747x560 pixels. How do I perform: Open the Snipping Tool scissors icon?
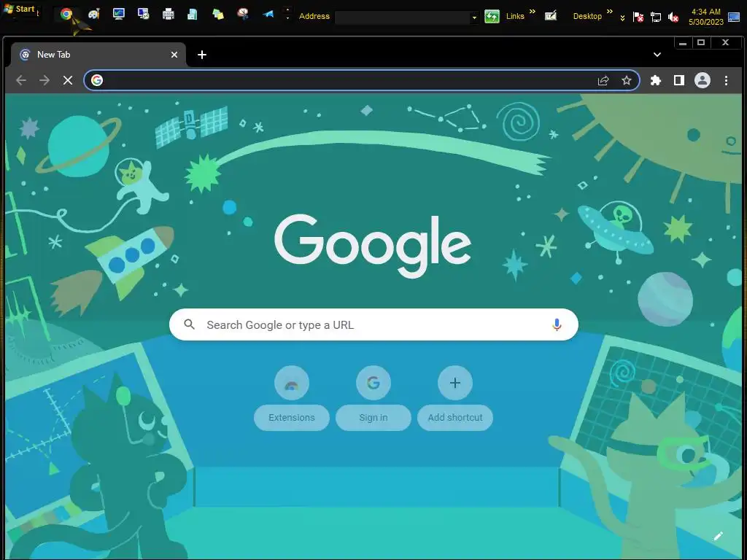click(x=243, y=14)
